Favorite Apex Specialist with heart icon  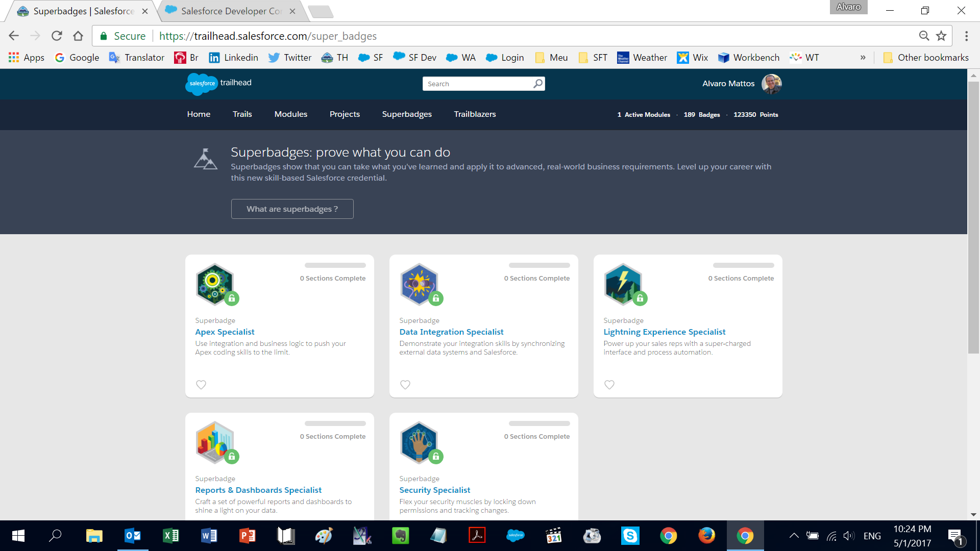(x=201, y=385)
